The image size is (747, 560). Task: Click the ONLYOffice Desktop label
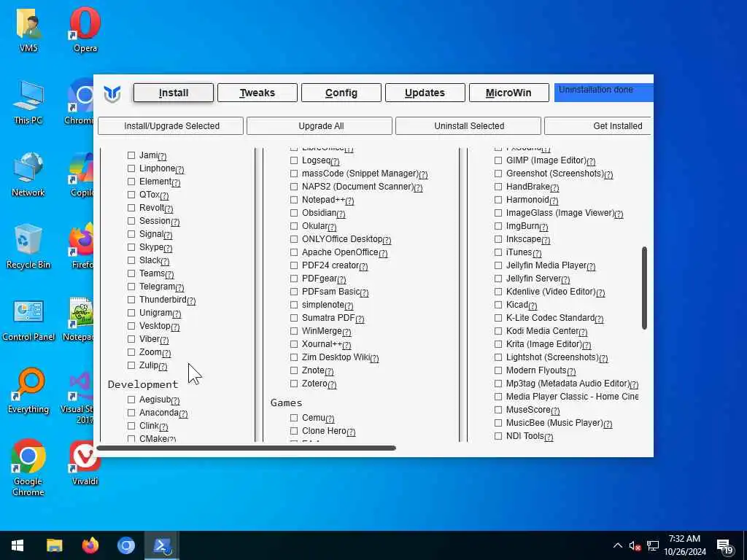point(342,239)
